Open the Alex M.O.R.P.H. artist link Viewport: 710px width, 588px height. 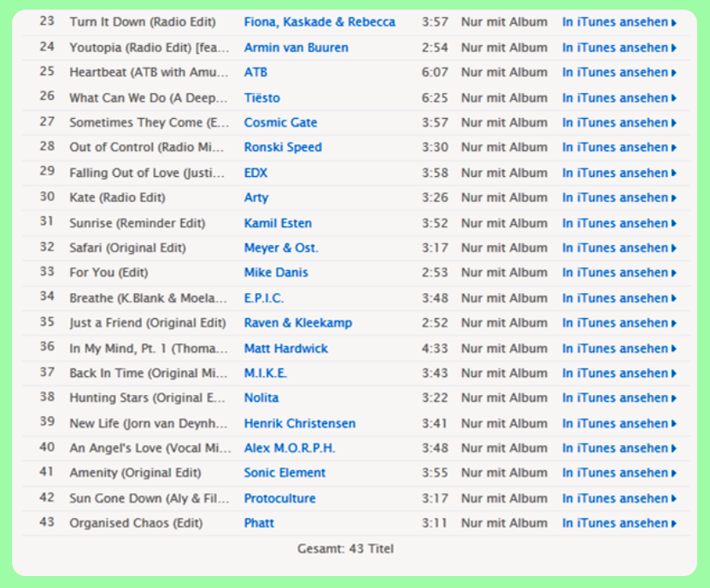click(x=290, y=448)
